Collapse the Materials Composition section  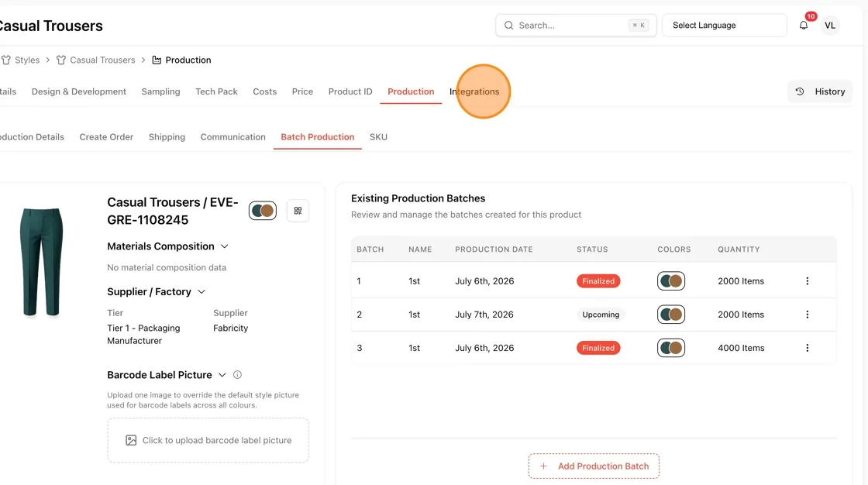[x=224, y=246]
